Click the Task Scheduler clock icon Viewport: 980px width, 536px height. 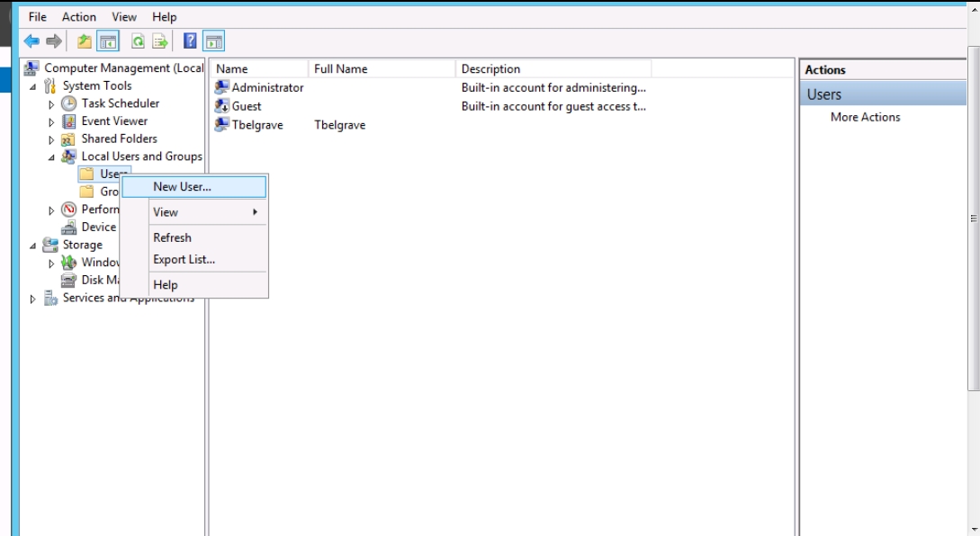68,103
